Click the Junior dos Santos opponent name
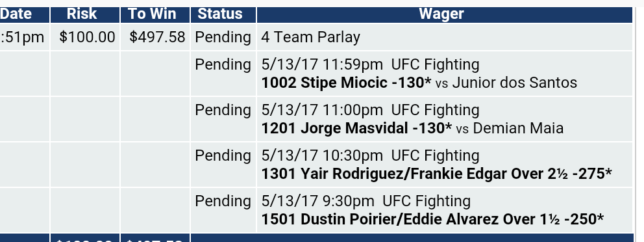Image resolution: width=644 pixels, height=242 pixels. pos(515,83)
